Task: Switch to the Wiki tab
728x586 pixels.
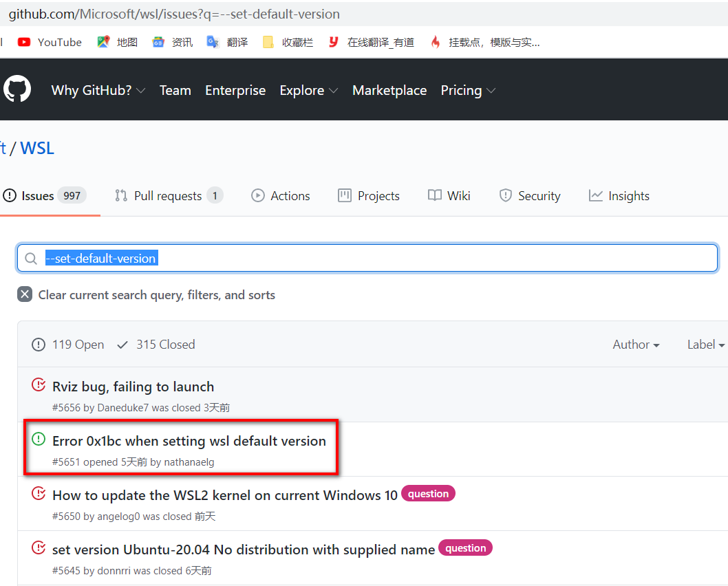Action: 449,196
